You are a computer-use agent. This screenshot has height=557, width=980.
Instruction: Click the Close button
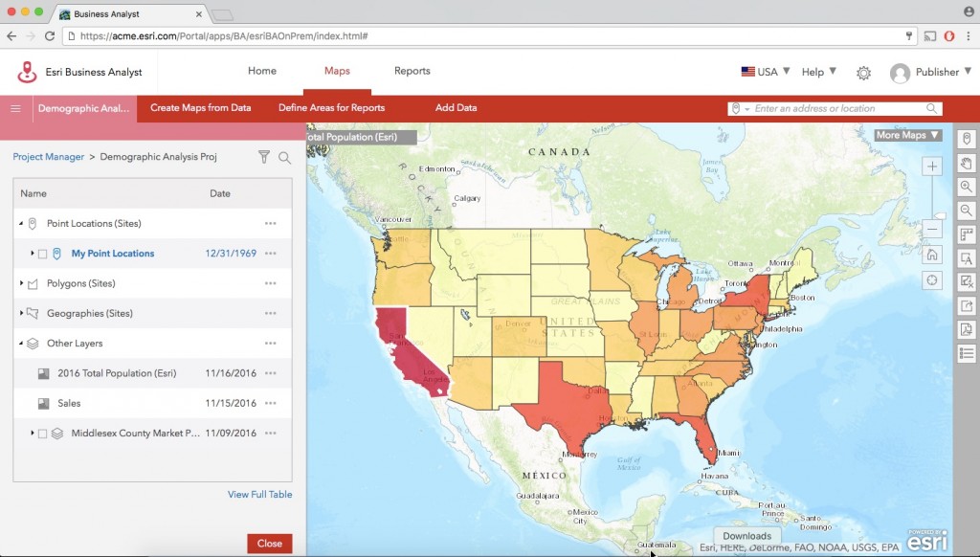point(269,544)
